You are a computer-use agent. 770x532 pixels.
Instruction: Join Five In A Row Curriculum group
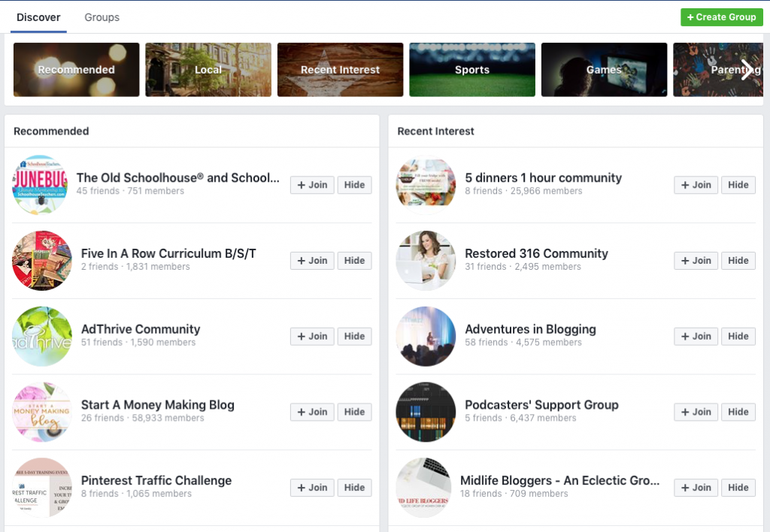(x=312, y=261)
